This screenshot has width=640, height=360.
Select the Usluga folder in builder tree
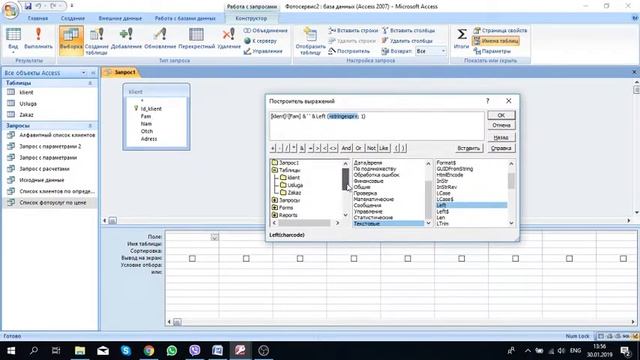click(291, 185)
